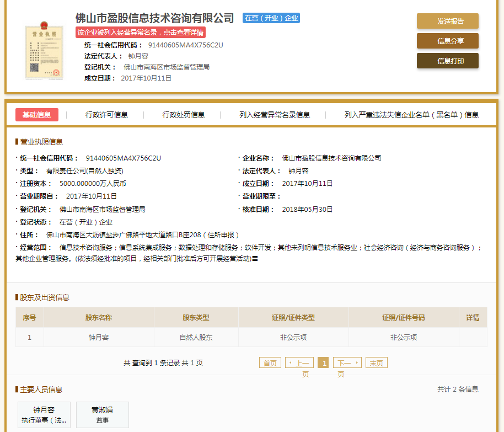The height and width of the screenshot is (432, 504).
Task: Select the 基础信息 tab
Action: click(36, 115)
